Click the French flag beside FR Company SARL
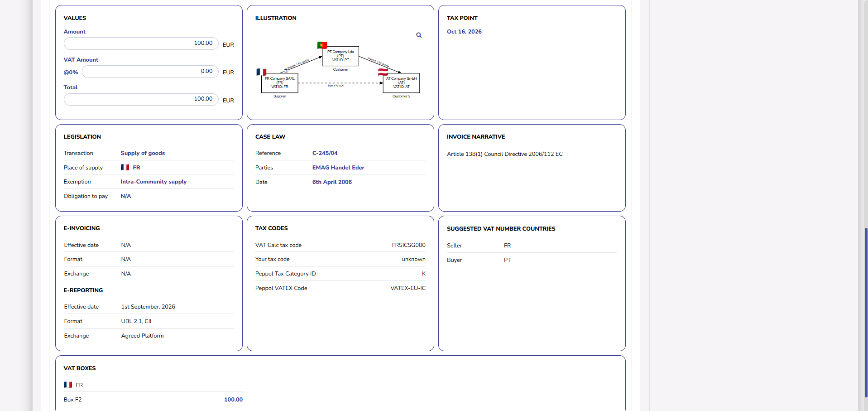Viewport: 868px width, 411px height. pyautogui.click(x=261, y=72)
